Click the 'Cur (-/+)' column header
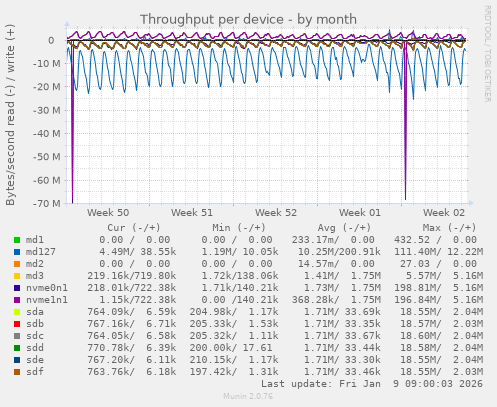This screenshot has width=497, height=407. [134, 228]
